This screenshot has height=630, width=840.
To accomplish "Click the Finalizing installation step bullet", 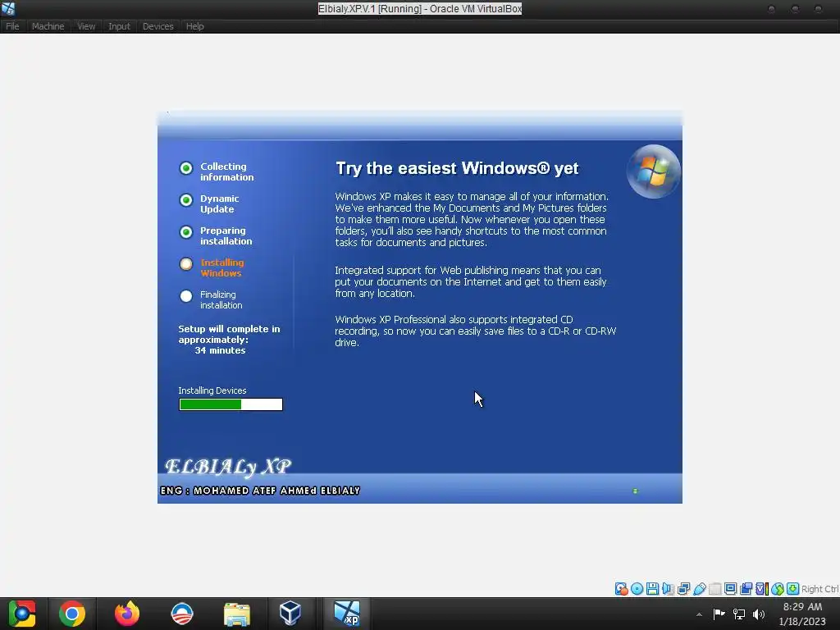I will pyautogui.click(x=186, y=296).
